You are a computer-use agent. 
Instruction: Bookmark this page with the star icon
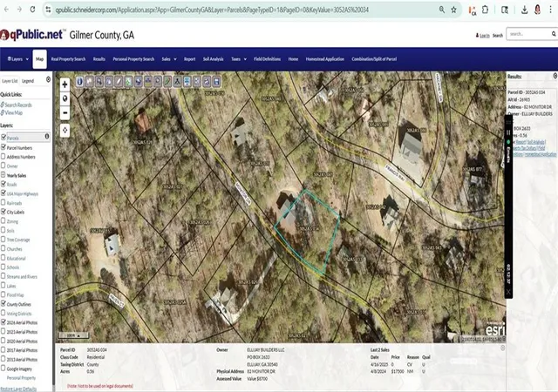click(x=453, y=10)
